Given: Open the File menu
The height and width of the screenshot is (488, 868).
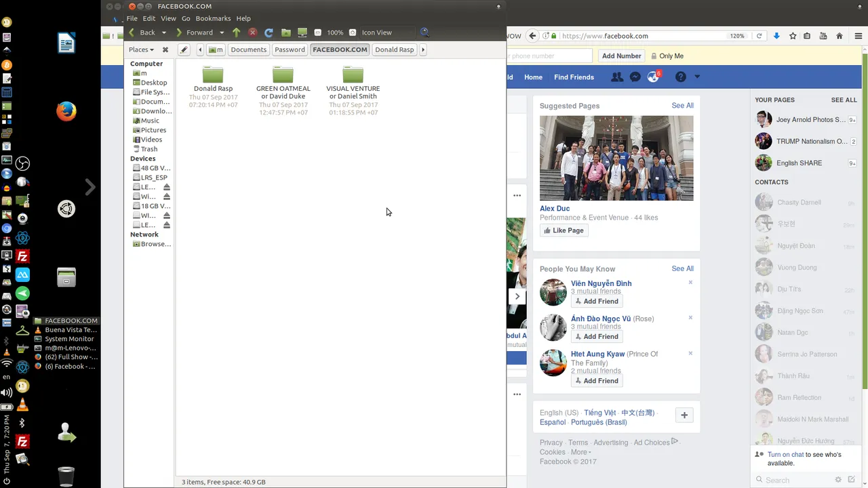Looking at the screenshot, I should [x=132, y=18].
